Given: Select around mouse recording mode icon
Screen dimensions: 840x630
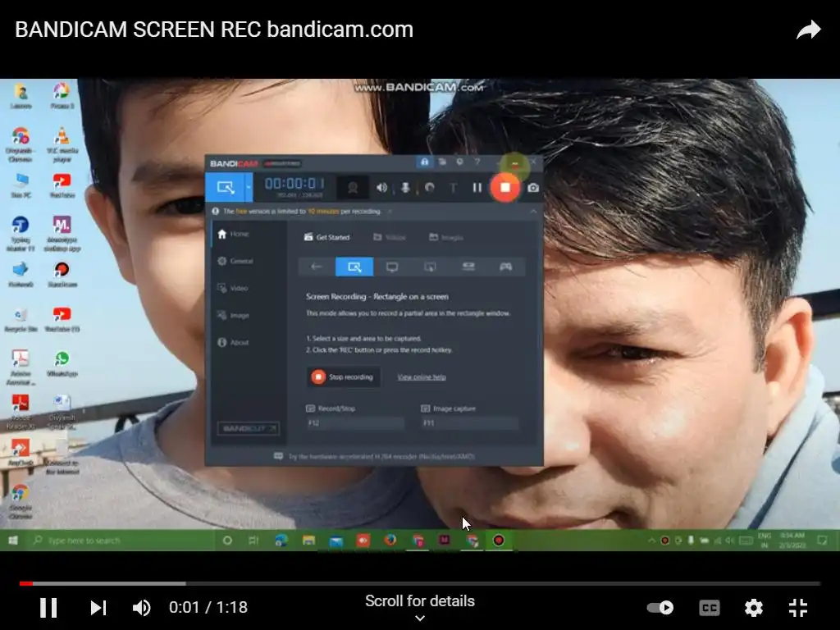Looking at the screenshot, I should (430, 267).
